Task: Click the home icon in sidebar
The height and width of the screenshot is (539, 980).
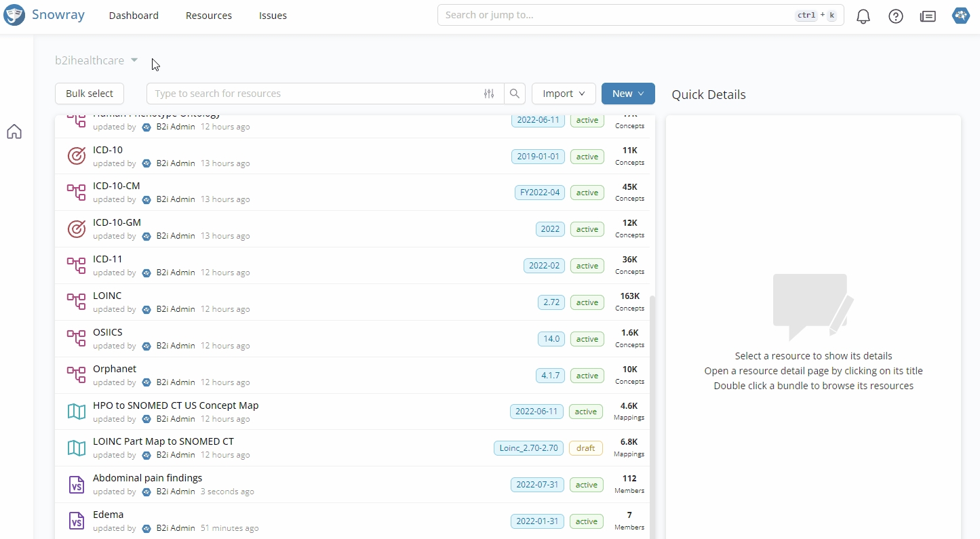Action: pyautogui.click(x=14, y=132)
